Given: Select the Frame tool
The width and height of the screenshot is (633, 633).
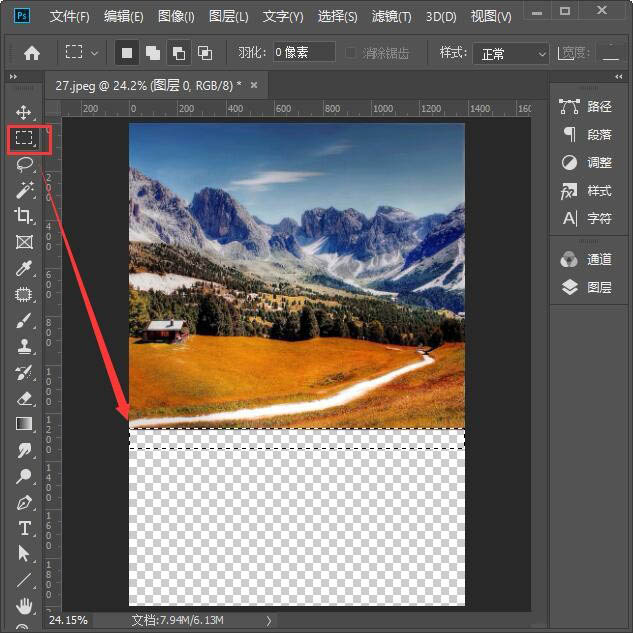Looking at the screenshot, I should (24, 242).
